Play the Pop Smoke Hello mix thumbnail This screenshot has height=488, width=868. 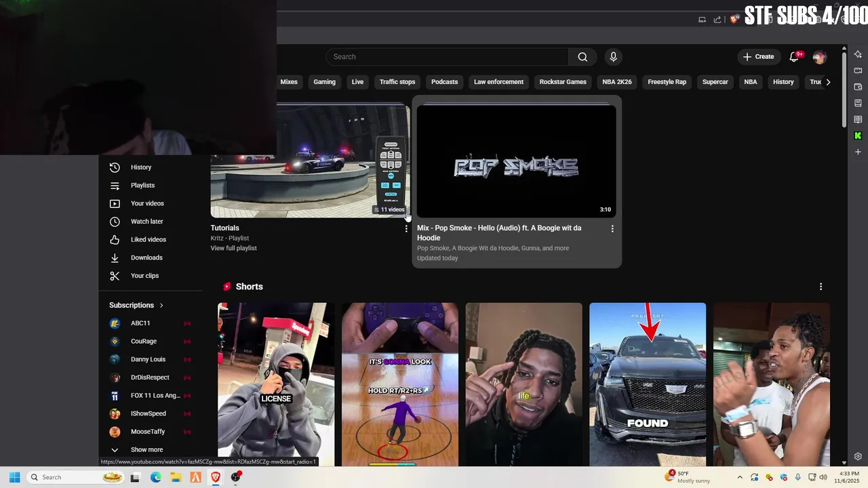pos(517,161)
